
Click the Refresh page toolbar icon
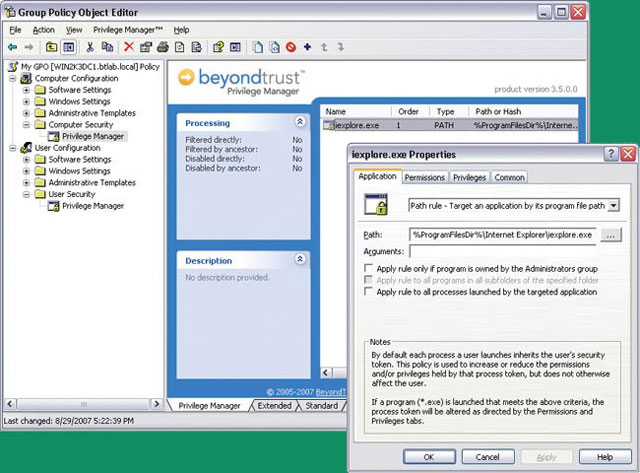click(x=180, y=47)
